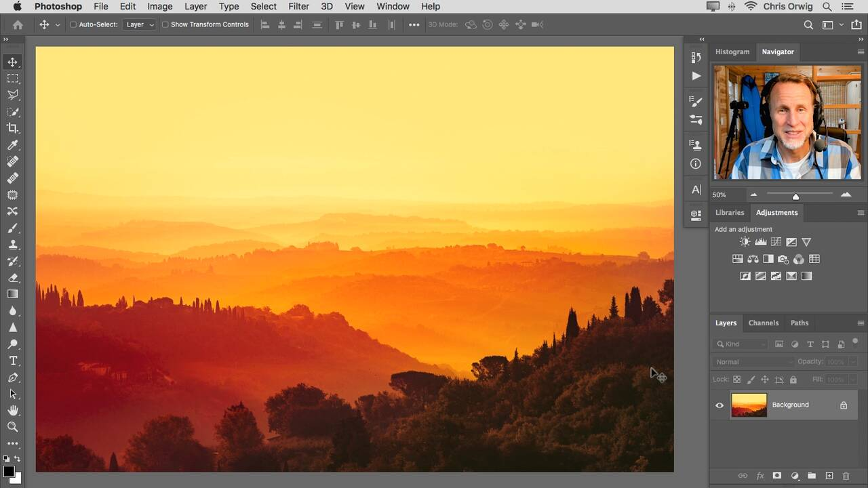The image size is (868, 488).
Task: Open the Window menu
Action: [393, 6]
